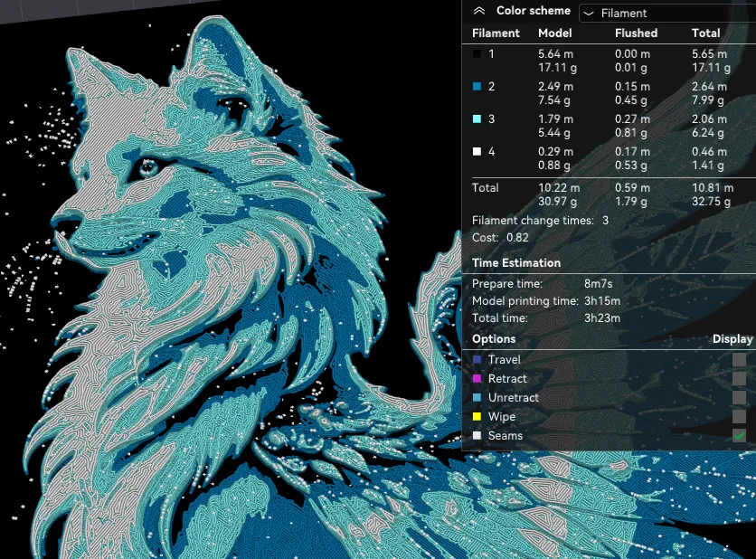756x559 pixels.
Task: Uncheck the Seams display checkbox
Action: pyautogui.click(x=739, y=435)
